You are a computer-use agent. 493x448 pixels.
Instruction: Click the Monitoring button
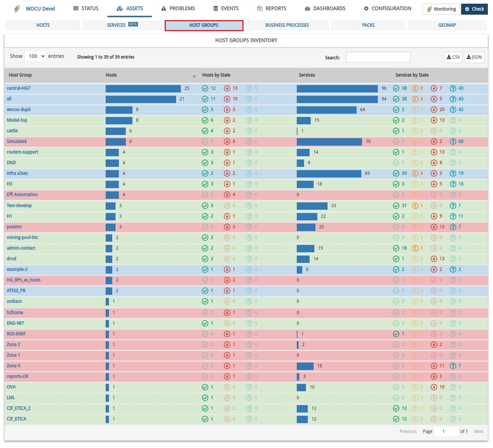point(441,9)
